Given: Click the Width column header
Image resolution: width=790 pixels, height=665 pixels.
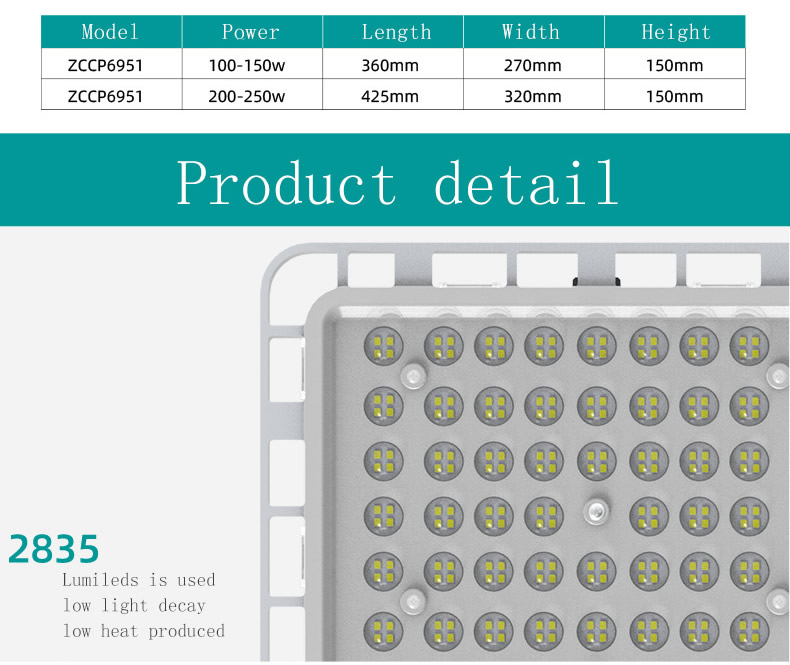Looking at the screenshot, I should tap(534, 32).
